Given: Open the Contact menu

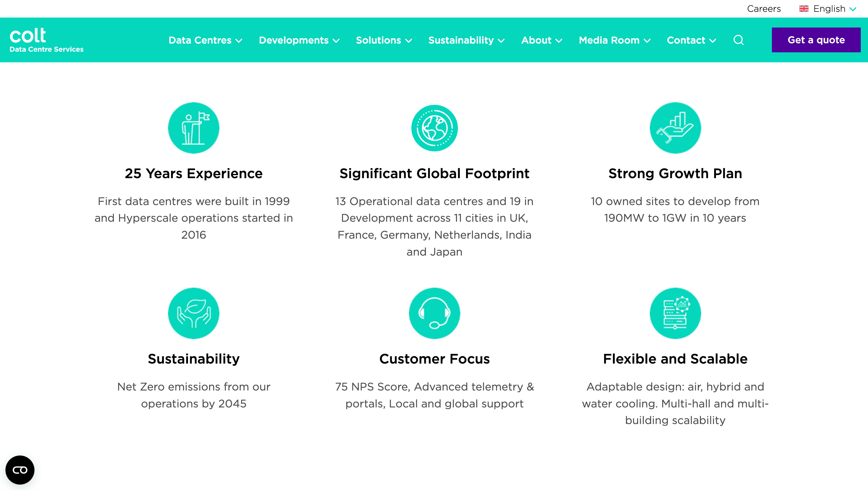Looking at the screenshot, I should [691, 40].
